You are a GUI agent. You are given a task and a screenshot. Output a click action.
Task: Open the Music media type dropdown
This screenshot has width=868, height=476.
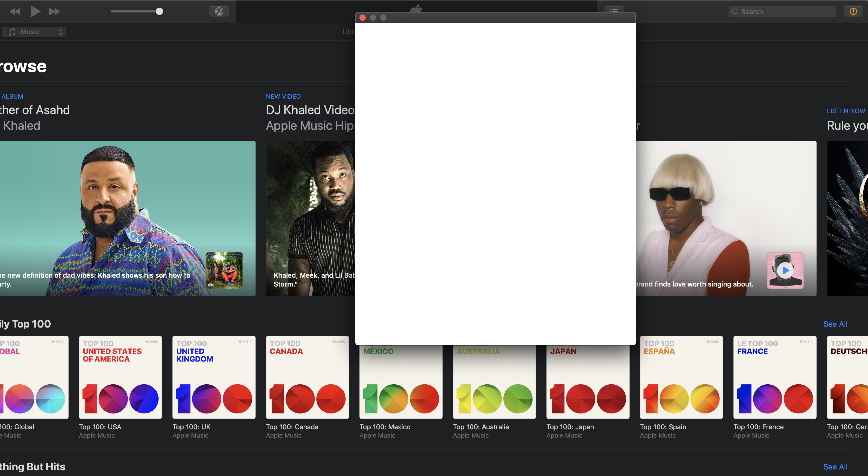coord(34,31)
